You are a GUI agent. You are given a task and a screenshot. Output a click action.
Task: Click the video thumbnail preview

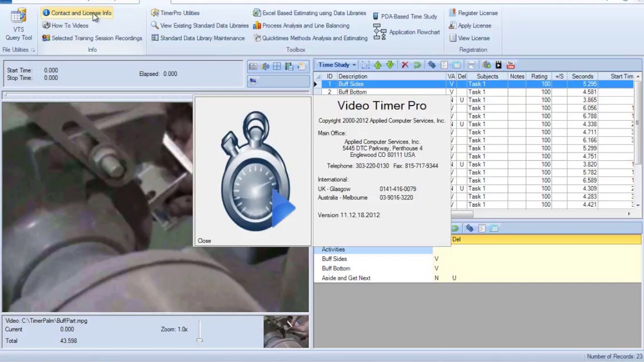(286, 331)
